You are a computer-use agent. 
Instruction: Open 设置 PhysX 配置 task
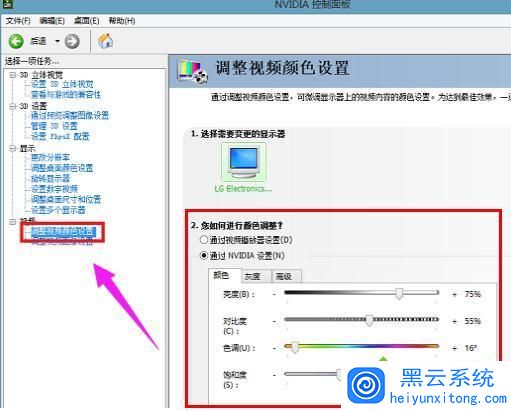click(60, 136)
